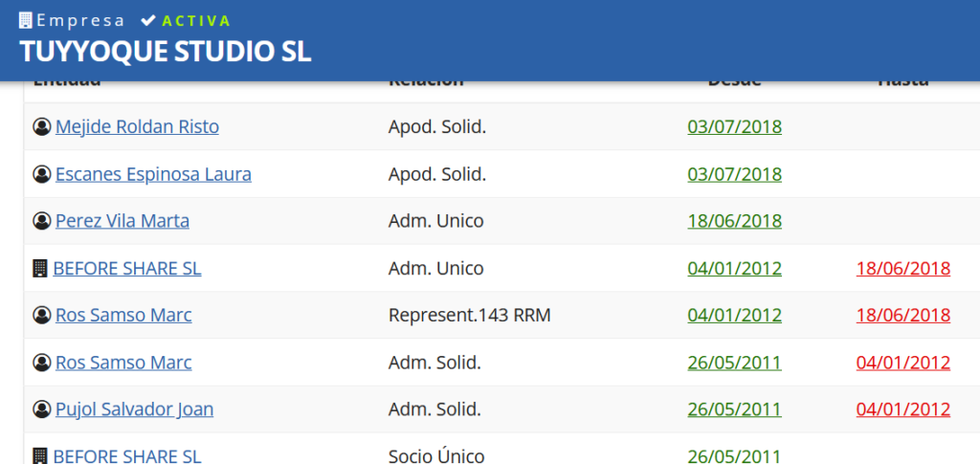Open Ros Samso Marc link in Represent.143 RRM row
The width and height of the screenshot is (980, 464).
[x=123, y=316]
